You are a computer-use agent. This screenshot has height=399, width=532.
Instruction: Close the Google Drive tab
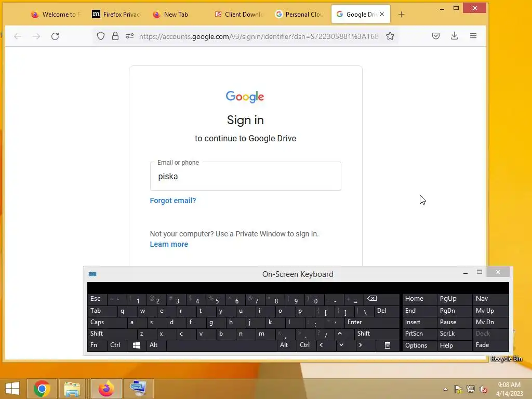point(382,14)
